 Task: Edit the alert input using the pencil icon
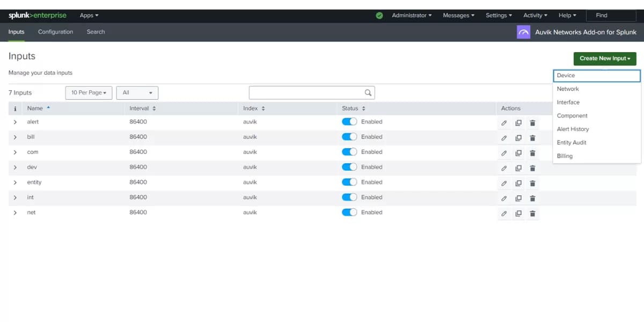pyautogui.click(x=504, y=122)
